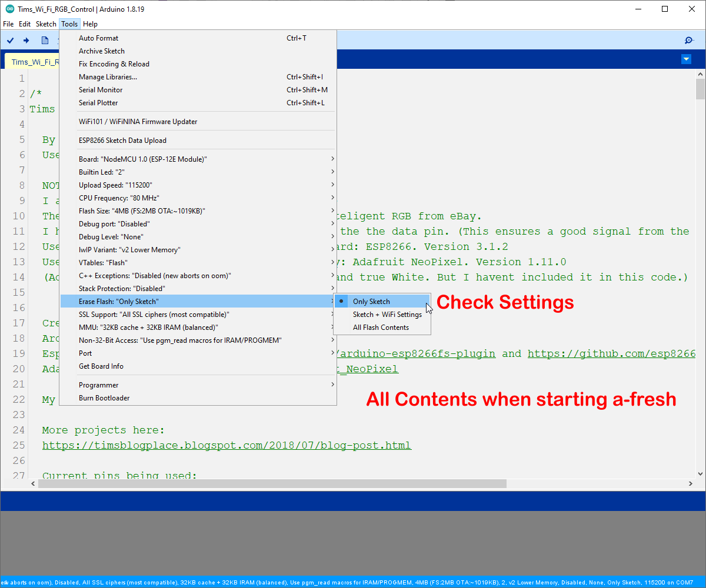Image resolution: width=706 pixels, height=588 pixels.
Task: Click horizontal scrollbar right arrow
Action: [690, 483]
